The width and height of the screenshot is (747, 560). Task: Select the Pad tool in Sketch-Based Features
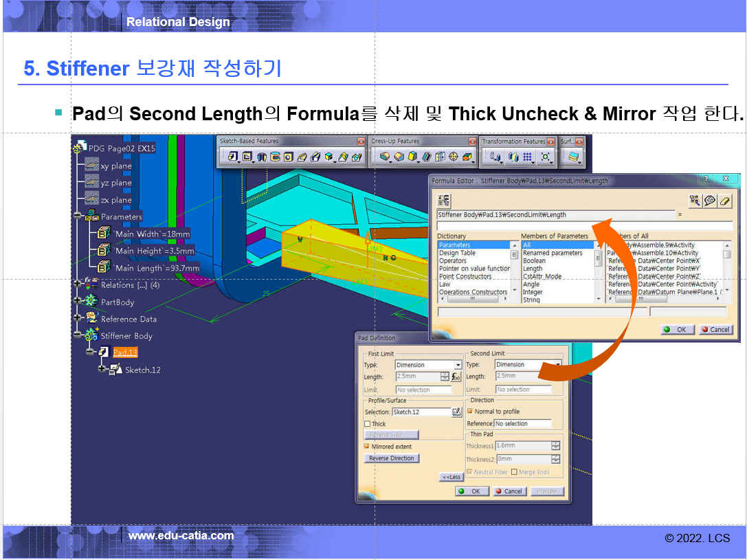point(233,157)
